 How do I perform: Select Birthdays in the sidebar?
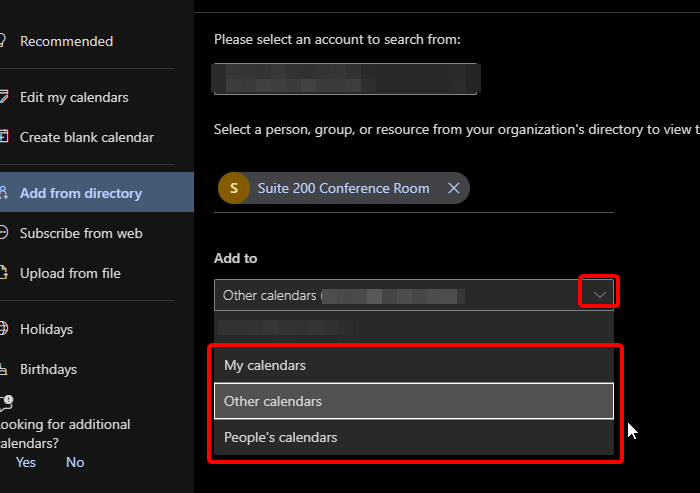pos(48,369)
